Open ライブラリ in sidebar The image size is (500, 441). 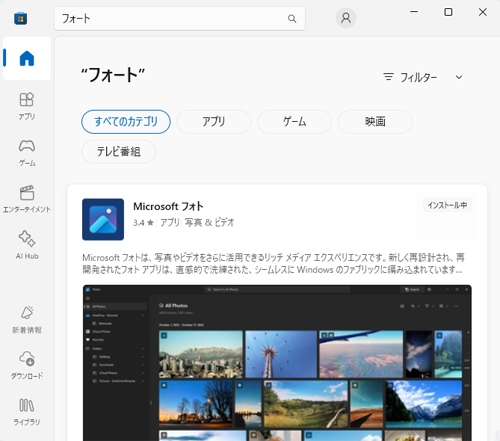[x=27, y=412]
